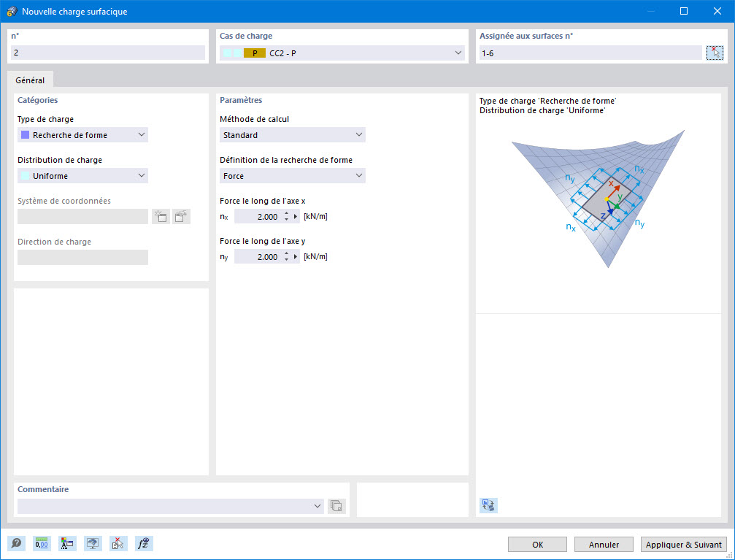Viewport: 735px width, 560px height.
Task: Click the Catégories section heading
Action: point(37,100)
